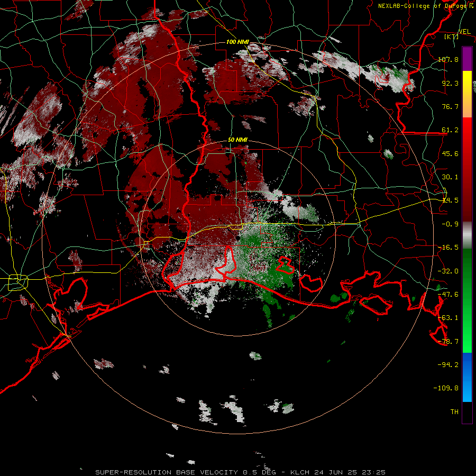This screenshot has width=476, height=476.
Task: Select the -94.2 scale value
Action: click(x=448, y=364)
